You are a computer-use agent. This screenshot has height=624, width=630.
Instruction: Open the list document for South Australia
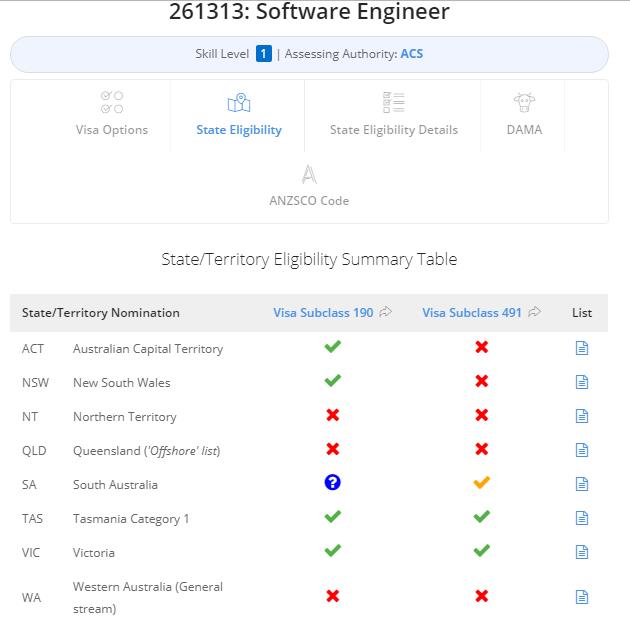click(581, 484)
